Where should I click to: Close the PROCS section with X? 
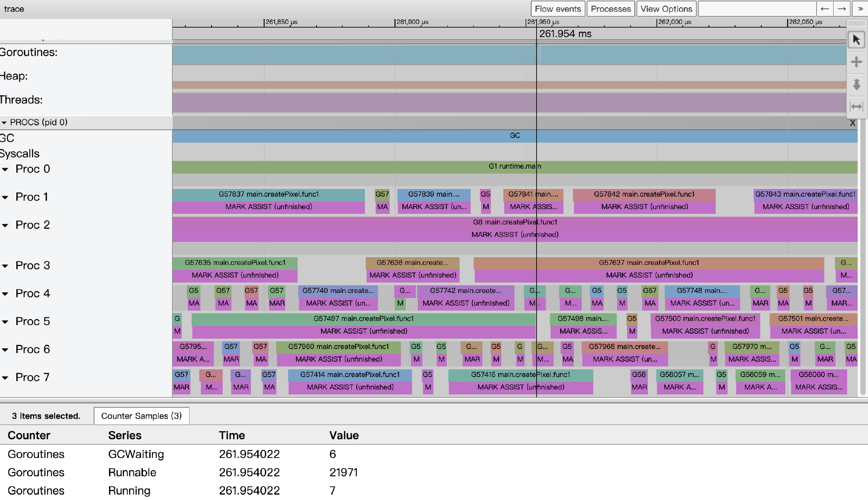[x=852, y=123]
